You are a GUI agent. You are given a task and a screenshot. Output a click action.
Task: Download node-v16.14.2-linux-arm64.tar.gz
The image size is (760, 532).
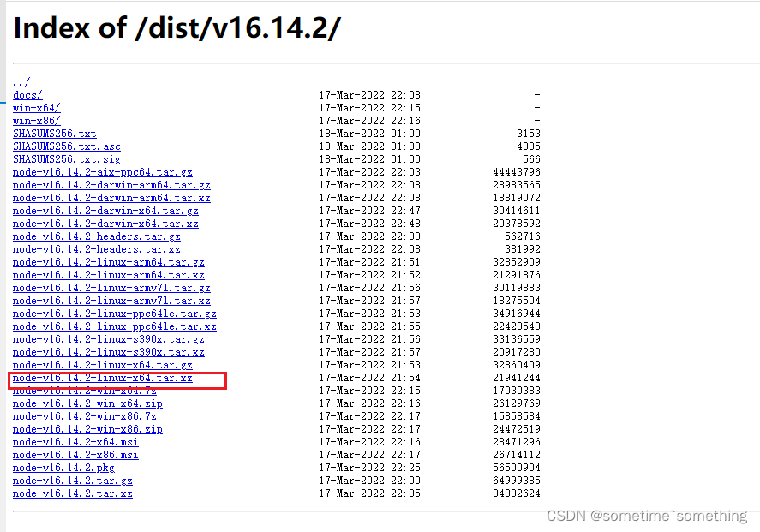(109, 262)
